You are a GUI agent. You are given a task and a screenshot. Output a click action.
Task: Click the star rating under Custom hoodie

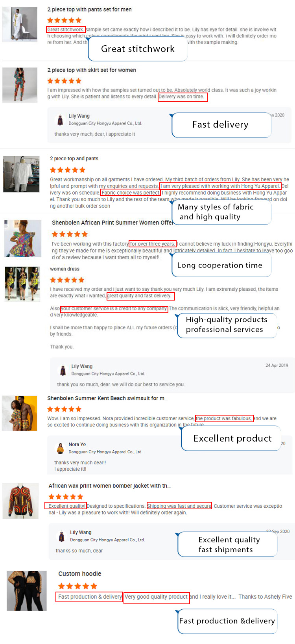pos(77,586)
